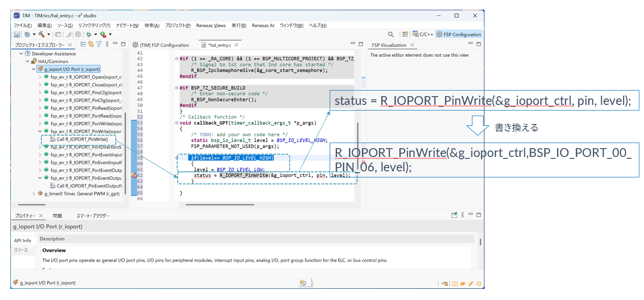Image resolution: width=644 pixels, height=300 pixels.
Task: Expand the R_IOPORT_Open function node
Action: click(x=40, y=77)
